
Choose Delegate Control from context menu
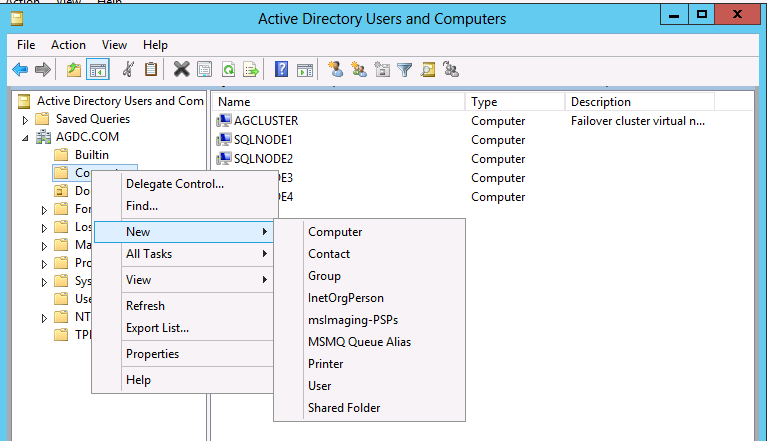(183, 184)
